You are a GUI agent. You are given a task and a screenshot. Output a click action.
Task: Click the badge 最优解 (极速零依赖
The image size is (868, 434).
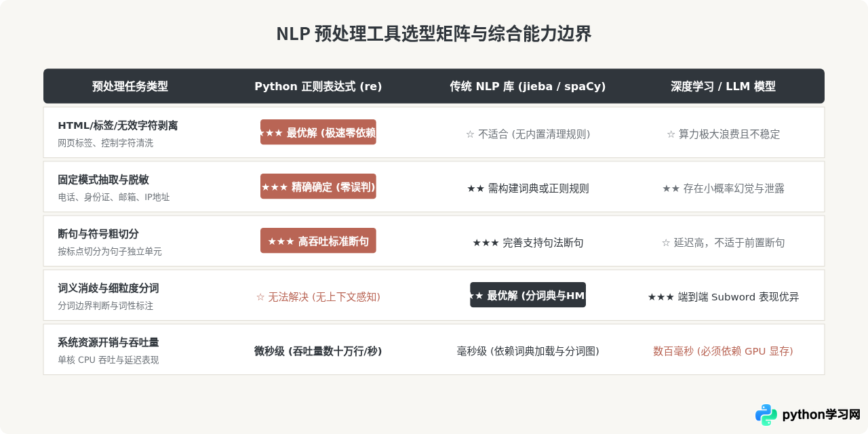318,132
